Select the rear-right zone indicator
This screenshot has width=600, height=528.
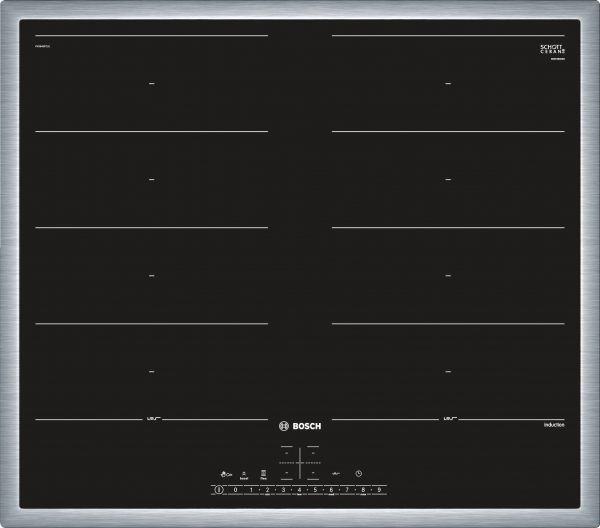click(313, 451)
